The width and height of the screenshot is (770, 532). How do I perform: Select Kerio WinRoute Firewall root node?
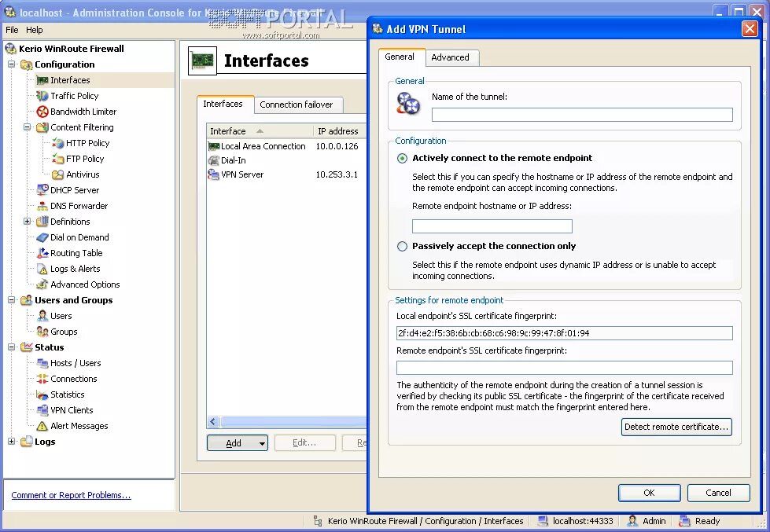(x=72, y=49)
